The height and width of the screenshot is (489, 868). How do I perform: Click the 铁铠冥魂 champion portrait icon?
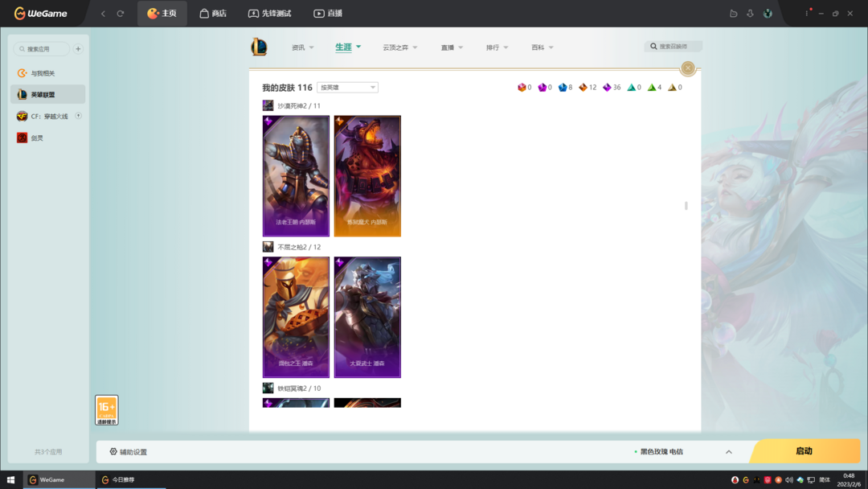click(268, 388)
